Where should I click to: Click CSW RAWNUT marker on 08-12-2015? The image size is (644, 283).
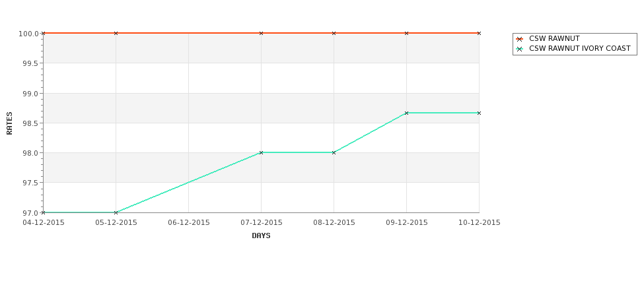tap(334, 33)
